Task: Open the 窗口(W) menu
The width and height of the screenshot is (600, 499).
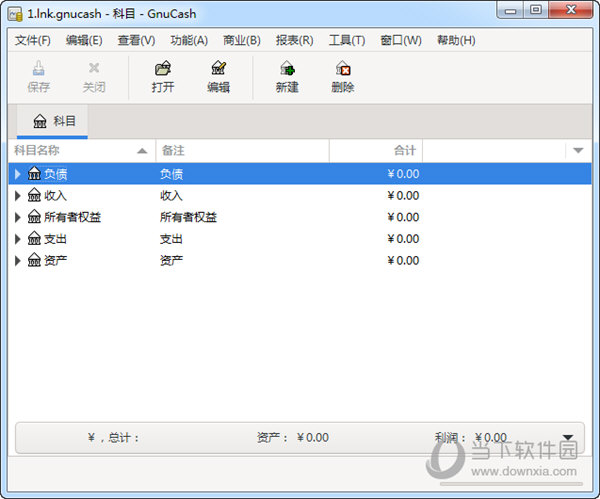Action: 401,40
